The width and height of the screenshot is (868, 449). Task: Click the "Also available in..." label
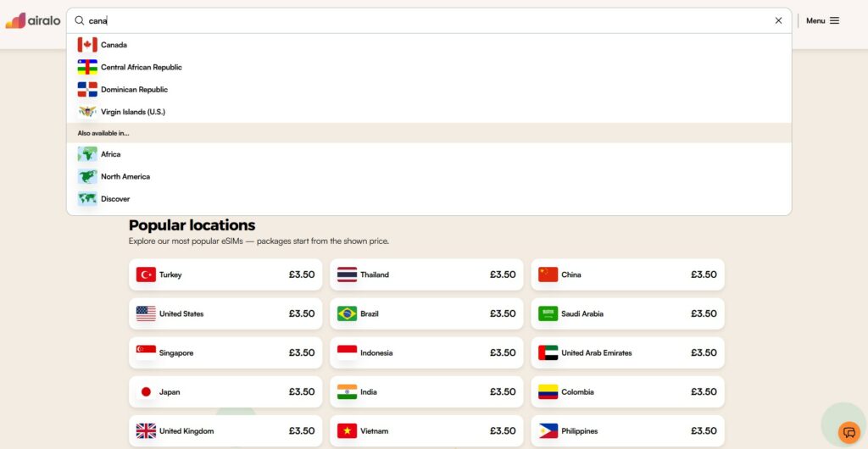[x=103, y=133]
